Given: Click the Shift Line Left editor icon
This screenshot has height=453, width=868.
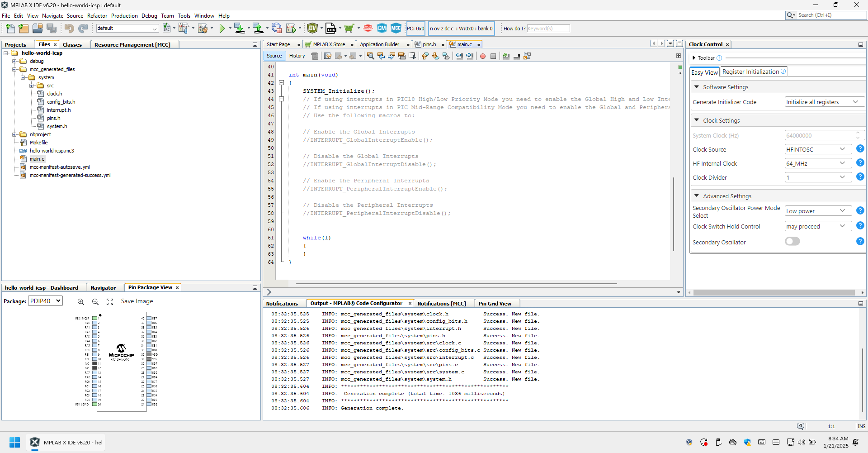Looking at the screenshot, I should 459,56.
